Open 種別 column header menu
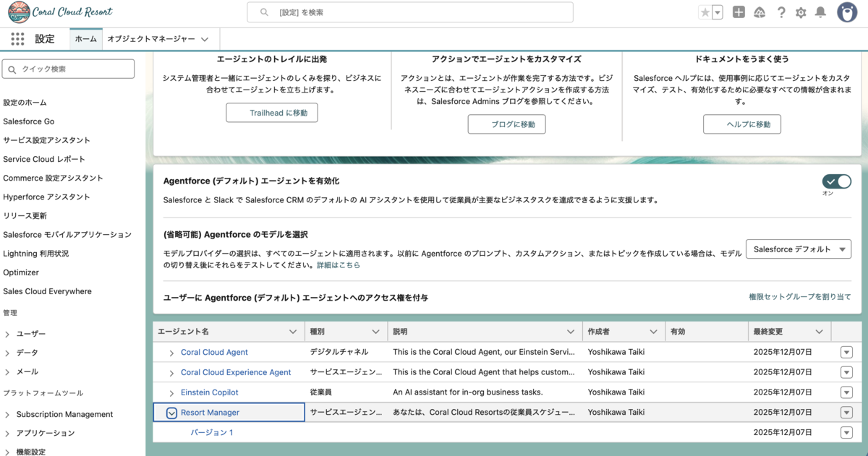 [x=376, y=332]
